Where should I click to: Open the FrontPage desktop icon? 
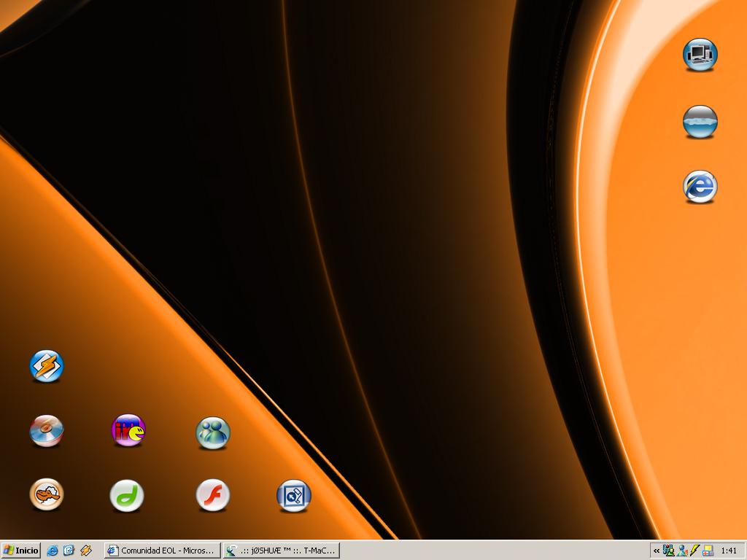coord(294,496)
